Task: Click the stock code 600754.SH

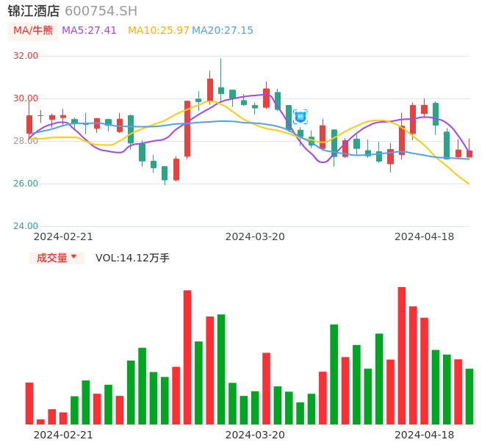Action: pos(101,11)
